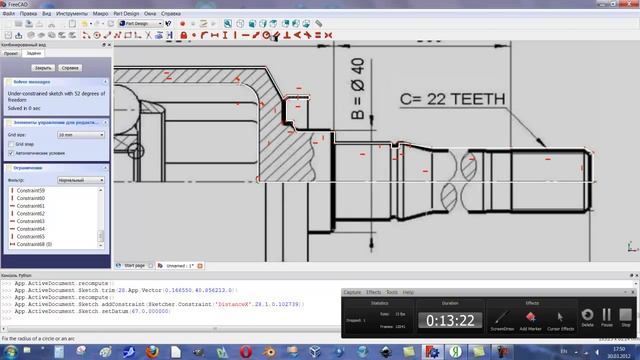Click the Leave sketch icon
The image size is (640, 360).
click(x=18, y=36)
